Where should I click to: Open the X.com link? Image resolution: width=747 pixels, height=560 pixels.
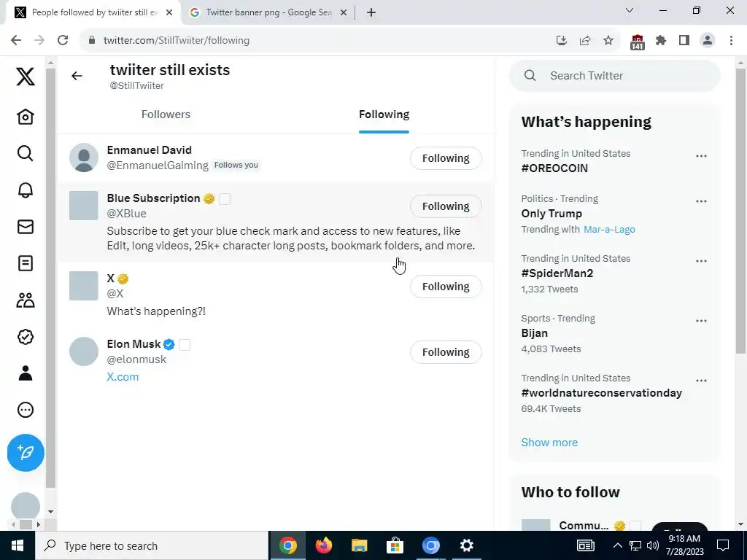pos(123,377)
